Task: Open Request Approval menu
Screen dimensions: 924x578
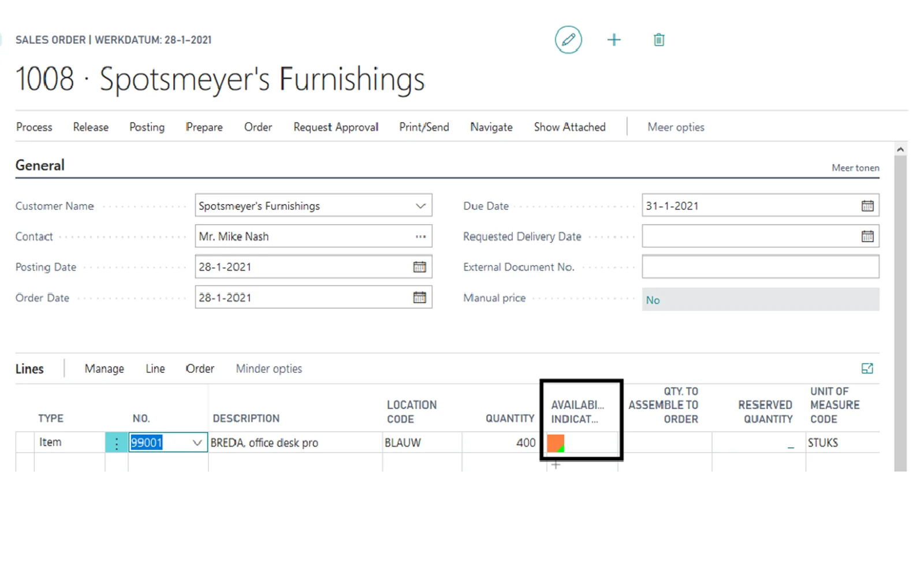Action: tap(336, 127)
